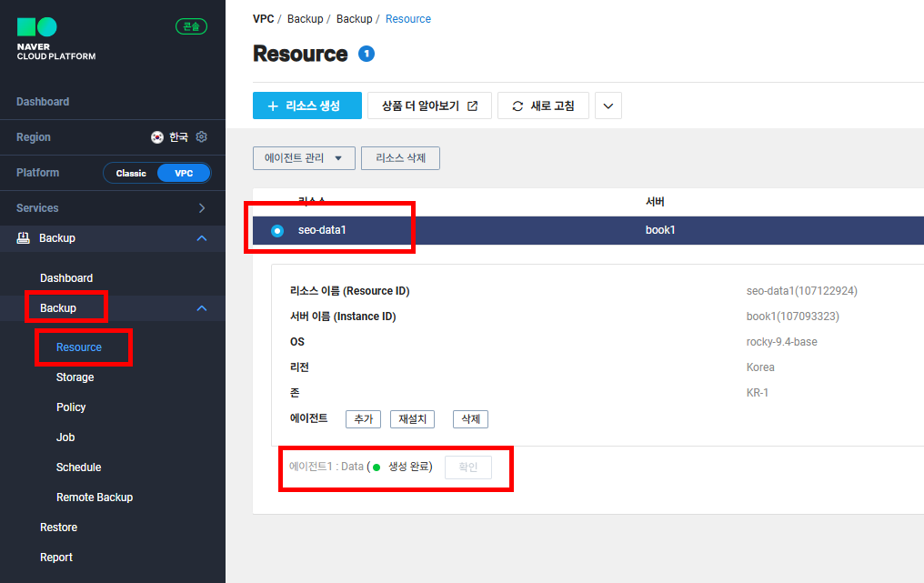Image resolution: width=924 pixels, height=583 pixels.
Task: Open Report in sidebar
Action: (x=56, y=558)
